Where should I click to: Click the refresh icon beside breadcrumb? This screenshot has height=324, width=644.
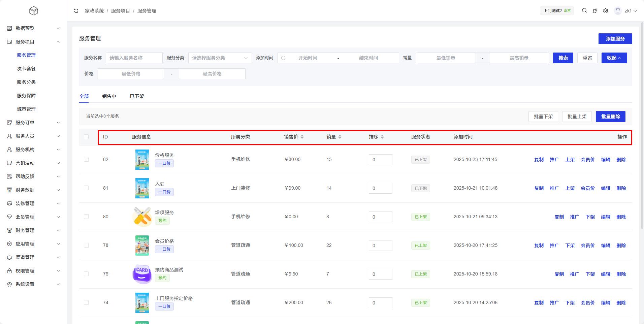[x=76, y=11]
